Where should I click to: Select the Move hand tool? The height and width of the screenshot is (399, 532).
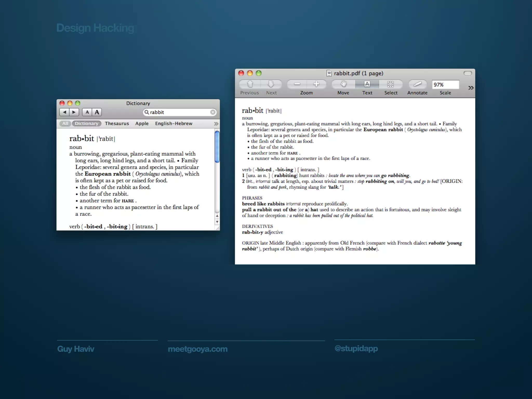pos(343,84)
